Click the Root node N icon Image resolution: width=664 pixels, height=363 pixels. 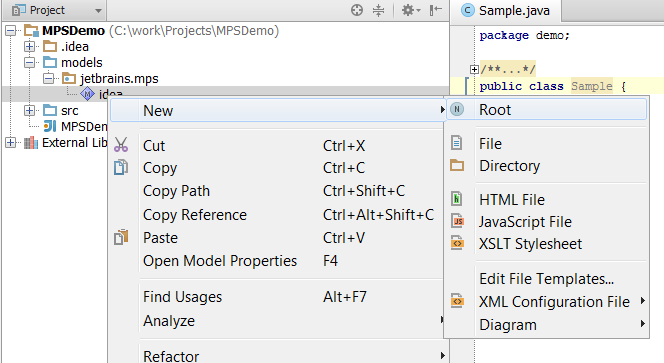[456, 110]
